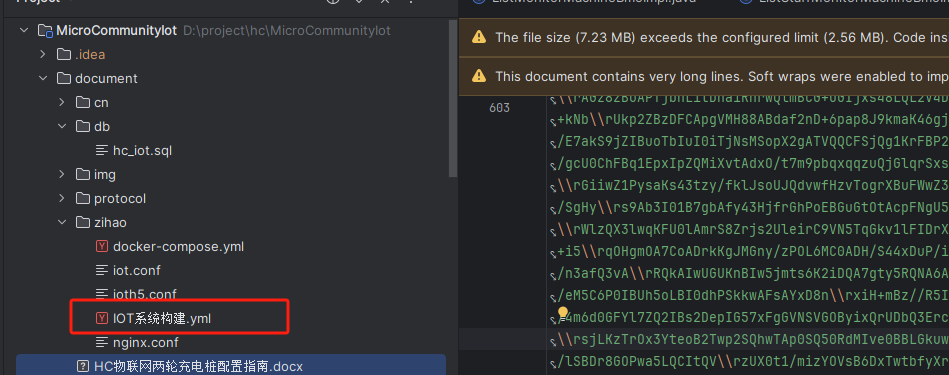Click soft-wrap marker beside /SgHy line
The image size is (949, 375).
coord(553,209)
